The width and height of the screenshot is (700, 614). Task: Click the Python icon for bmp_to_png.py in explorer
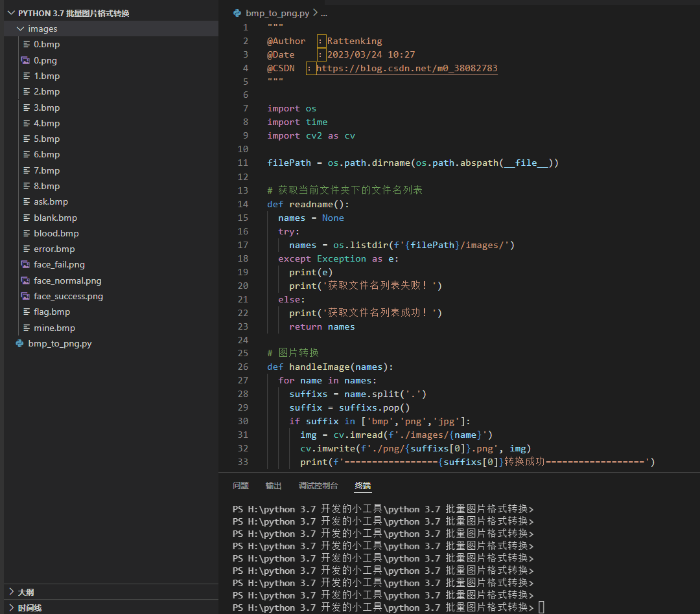pyautogui.click(x=20, y=343)
